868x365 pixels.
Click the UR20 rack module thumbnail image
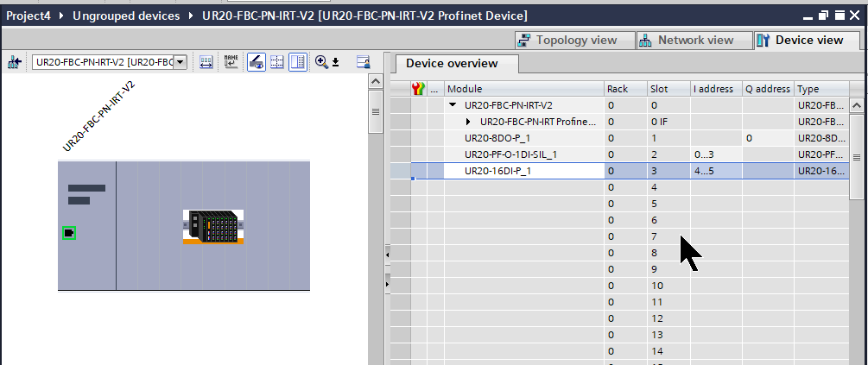point(213,227)
